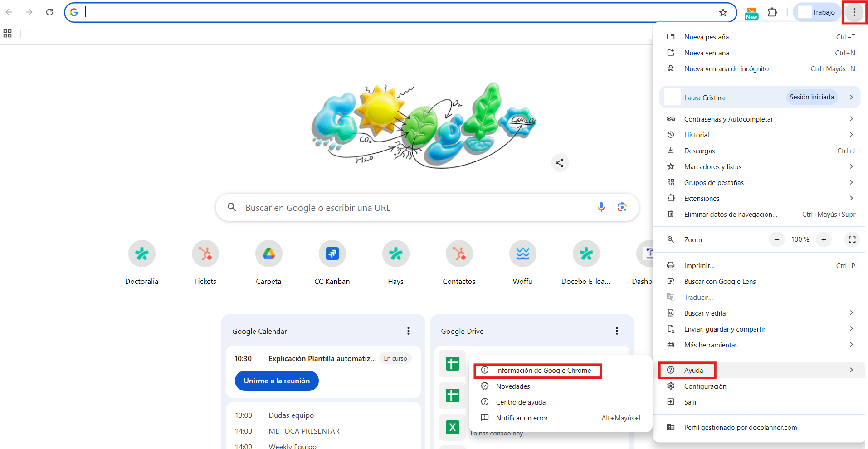Viewport: 868px width, 449px height.
Task: Select Nueva ventana de incógnito
Action: tap(726, 69)
